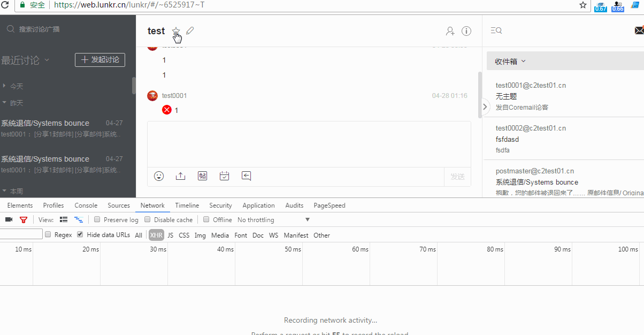Enable the Regex filter option

tap(48, 235)
